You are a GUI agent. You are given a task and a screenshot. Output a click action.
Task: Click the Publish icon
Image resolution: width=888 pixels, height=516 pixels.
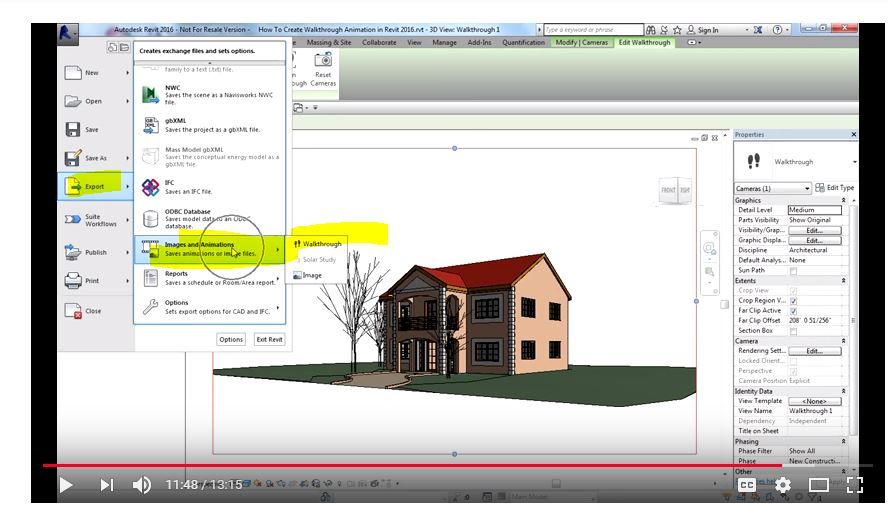[x=73, y=252]
